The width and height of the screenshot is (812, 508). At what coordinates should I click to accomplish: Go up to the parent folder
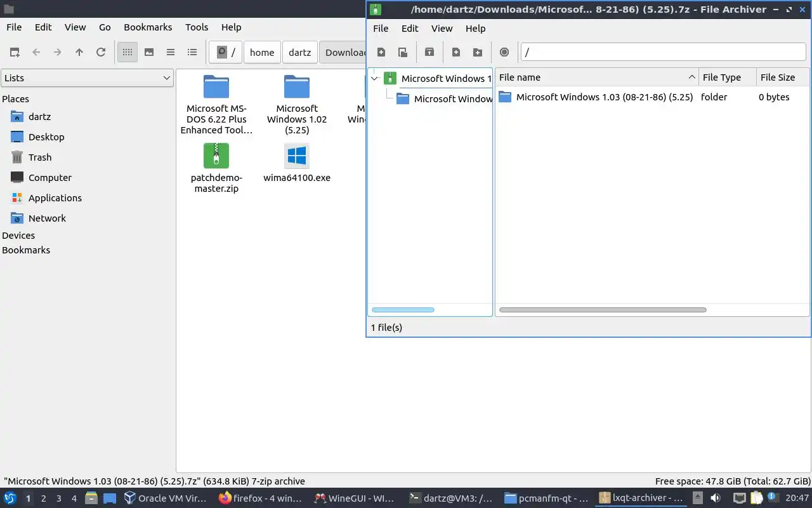click(x=79, y=52)
